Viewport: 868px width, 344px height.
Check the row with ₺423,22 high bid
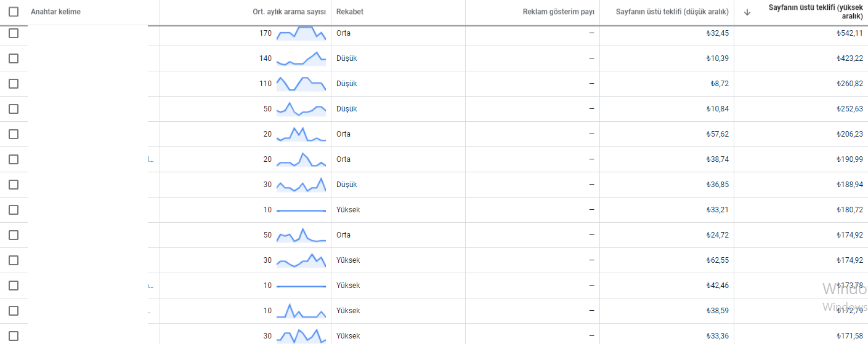(x=14, y=58)
